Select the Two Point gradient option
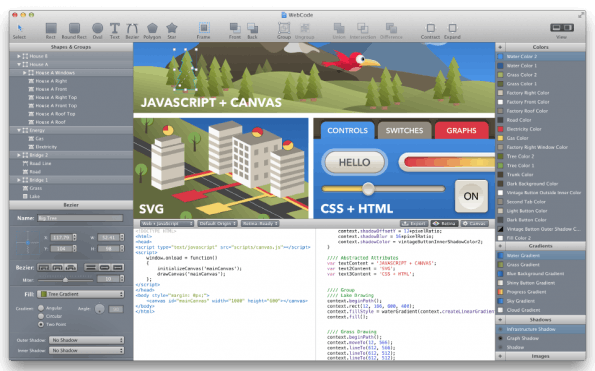The width and height of the screenshot is (595, 371). [x=41, y=324]
